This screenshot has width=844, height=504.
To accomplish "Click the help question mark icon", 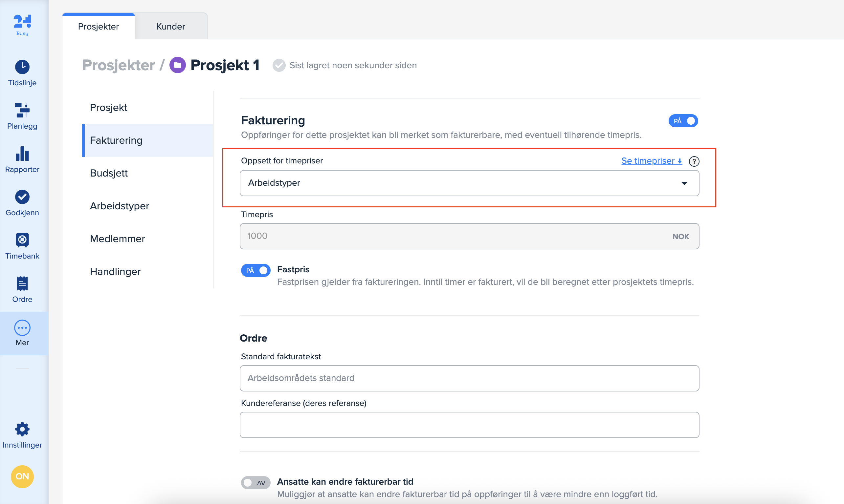I will 694,161.
